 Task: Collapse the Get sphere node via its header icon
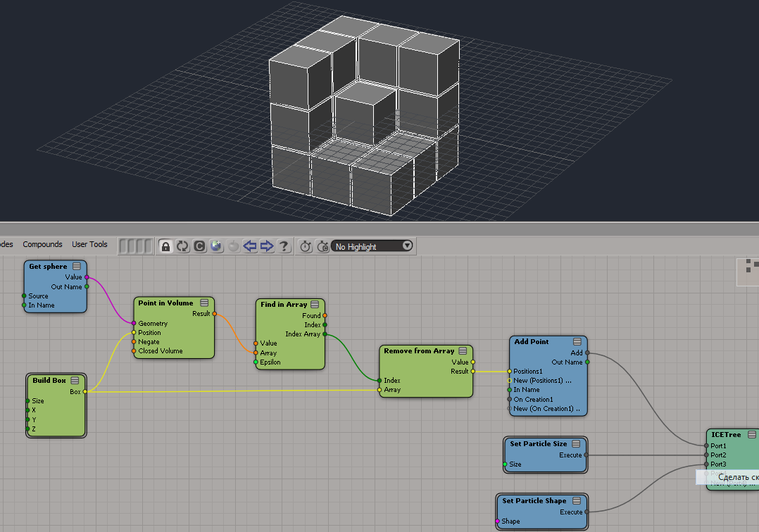(76, 267)
